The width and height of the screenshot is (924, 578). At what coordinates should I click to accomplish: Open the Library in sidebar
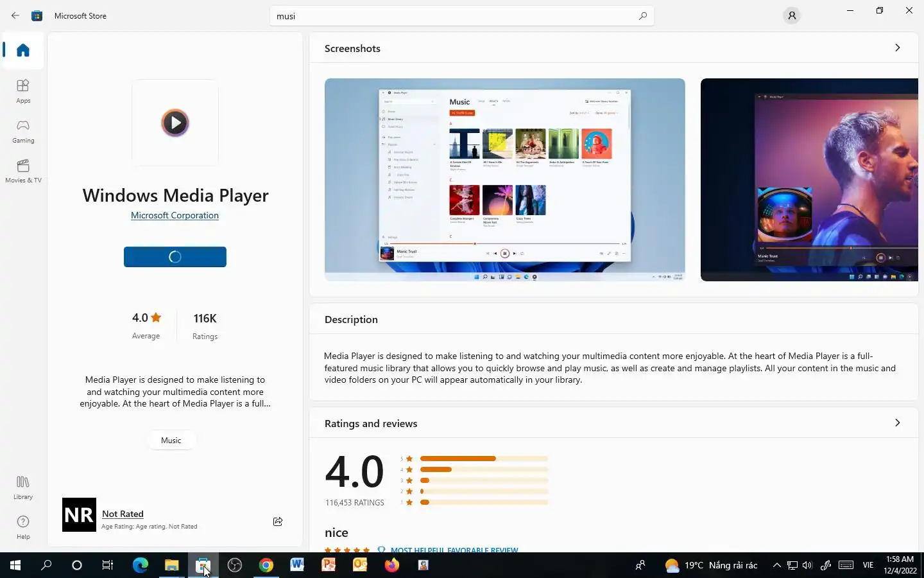[23, 487]
